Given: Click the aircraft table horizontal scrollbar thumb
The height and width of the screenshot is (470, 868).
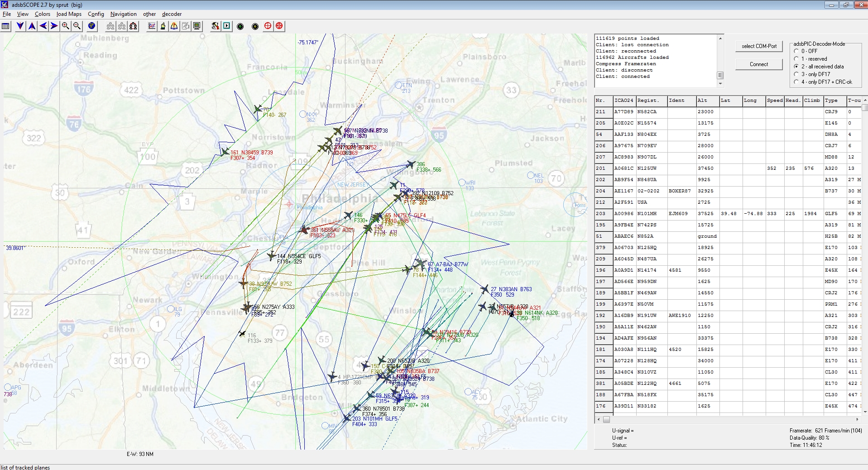Looking at the screenshot, I should pyautogui.click(x=606, y=420).
